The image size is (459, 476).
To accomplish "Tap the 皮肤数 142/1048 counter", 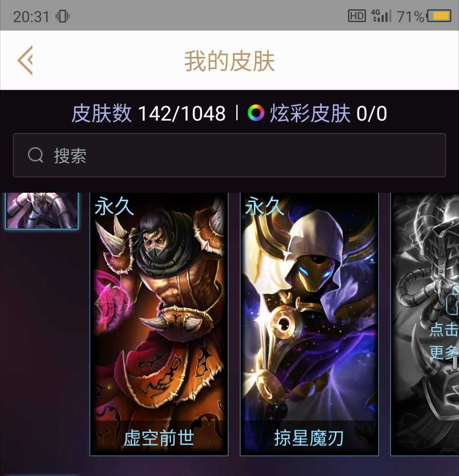I will point(149,113).
